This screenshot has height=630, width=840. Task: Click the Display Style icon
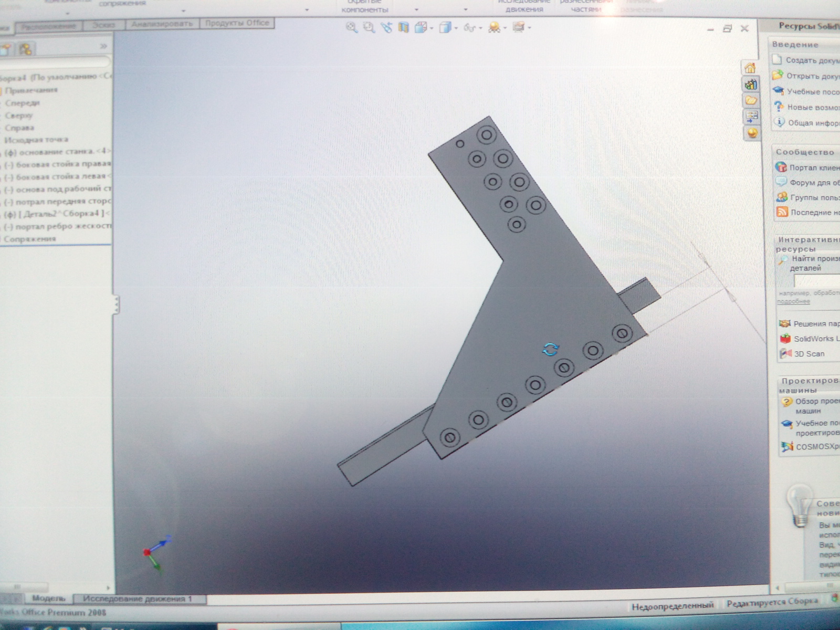pyautogui.click(x=445, y=27)
